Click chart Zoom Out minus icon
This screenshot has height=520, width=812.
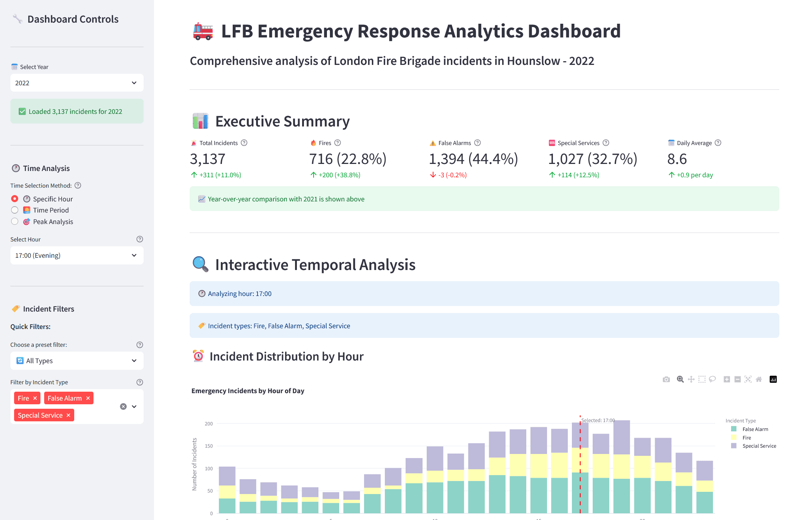point(737,379)
